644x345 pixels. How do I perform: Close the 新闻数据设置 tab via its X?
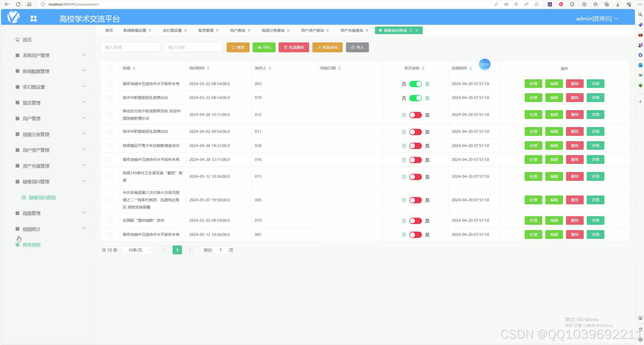coord(150,30)
